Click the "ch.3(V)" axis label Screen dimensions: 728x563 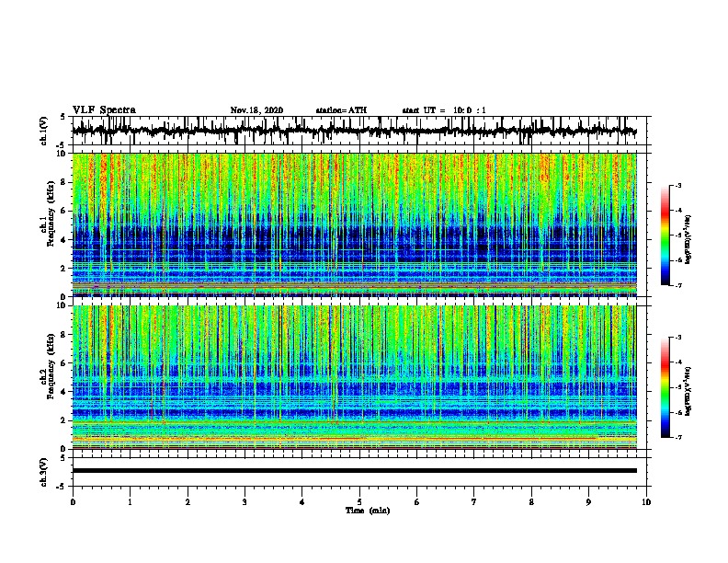[x=44, y=472]
